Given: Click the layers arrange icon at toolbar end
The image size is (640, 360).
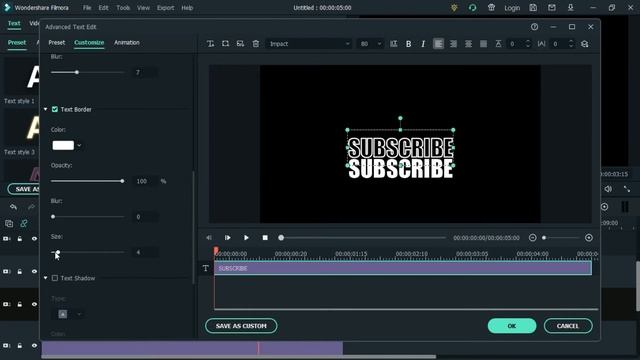Looking at the screenshot, I should pos(585,44).
